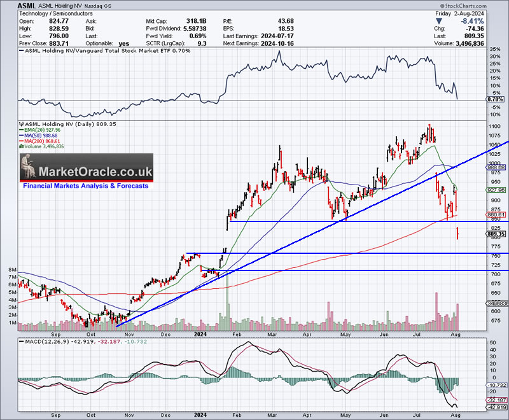Click the StockCharts.com attribution text
The image size is (509, 420).
pos(464,6)
